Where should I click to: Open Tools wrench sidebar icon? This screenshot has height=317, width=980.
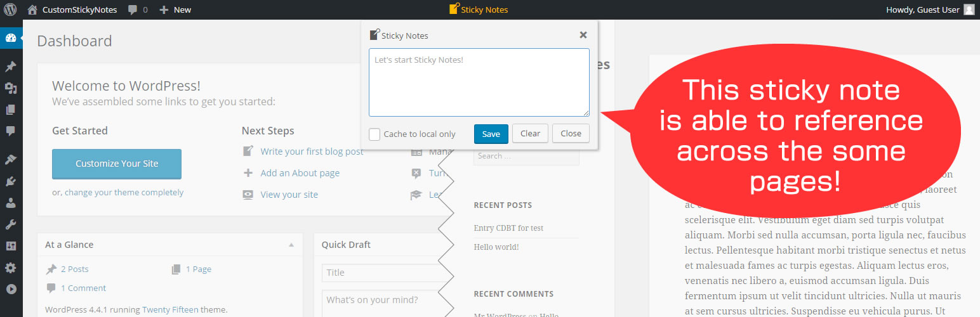pos(11,224)
